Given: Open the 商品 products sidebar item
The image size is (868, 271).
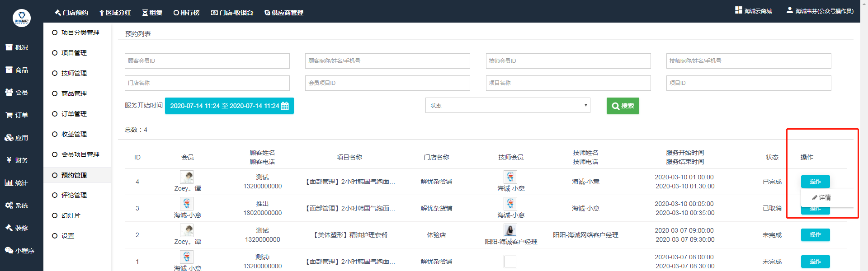Looking at the screenshot, I should 17,70.
